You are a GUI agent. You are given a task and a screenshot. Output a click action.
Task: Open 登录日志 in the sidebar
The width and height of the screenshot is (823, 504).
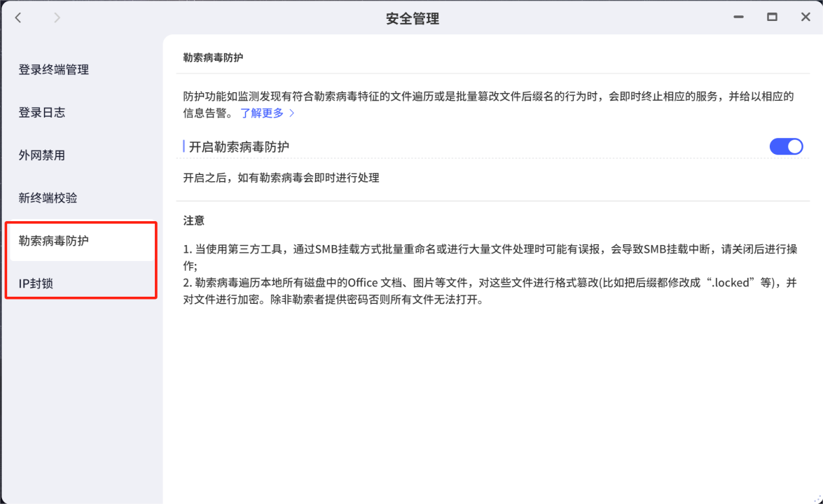[42, 112]
